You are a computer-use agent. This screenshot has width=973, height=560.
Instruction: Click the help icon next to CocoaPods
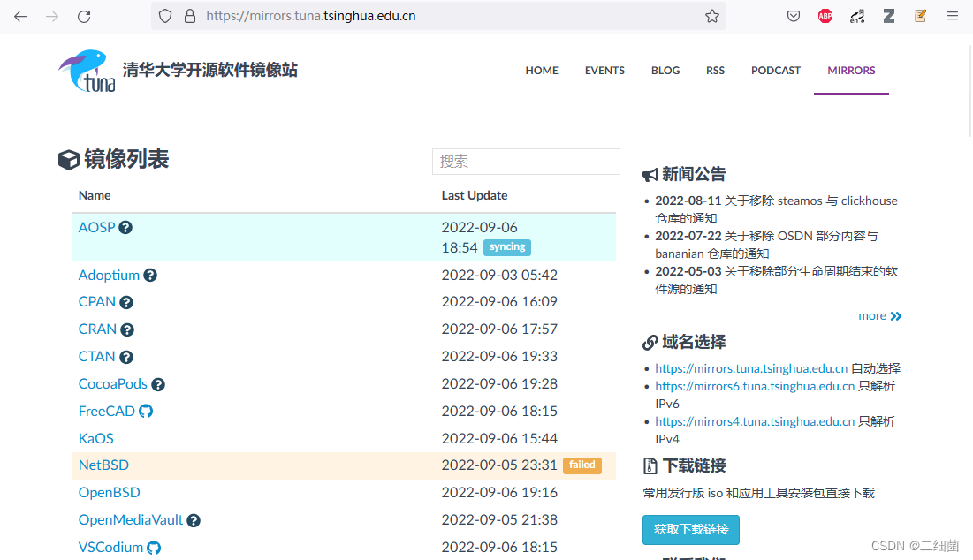coord(158,384)
